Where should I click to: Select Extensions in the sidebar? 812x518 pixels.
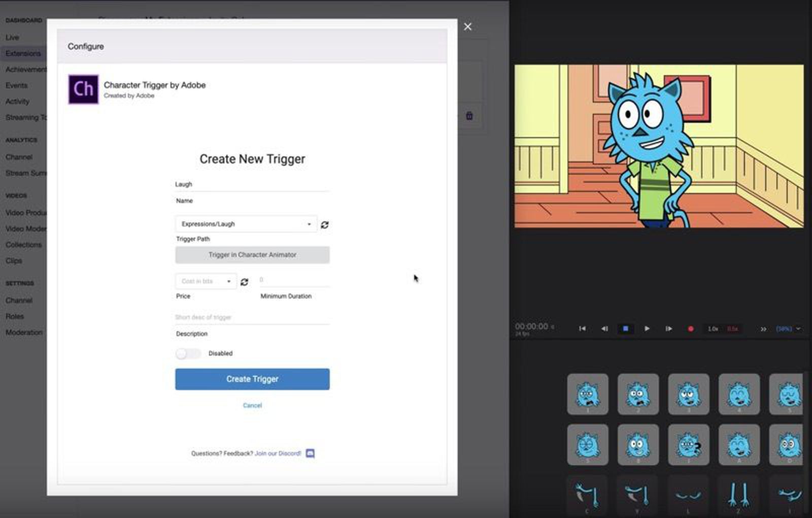(23, 53)
